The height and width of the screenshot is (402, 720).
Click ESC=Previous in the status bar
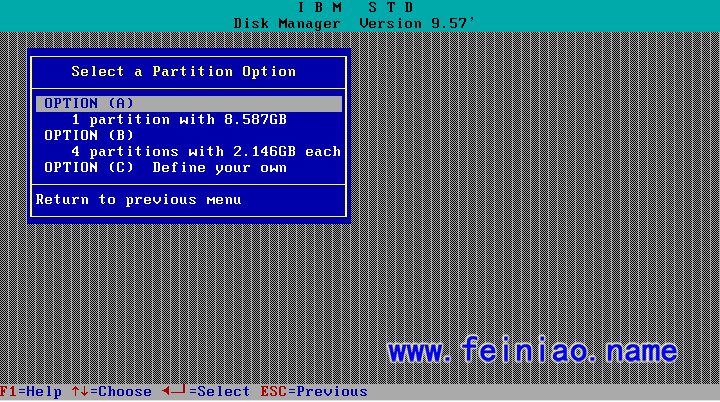314,392
